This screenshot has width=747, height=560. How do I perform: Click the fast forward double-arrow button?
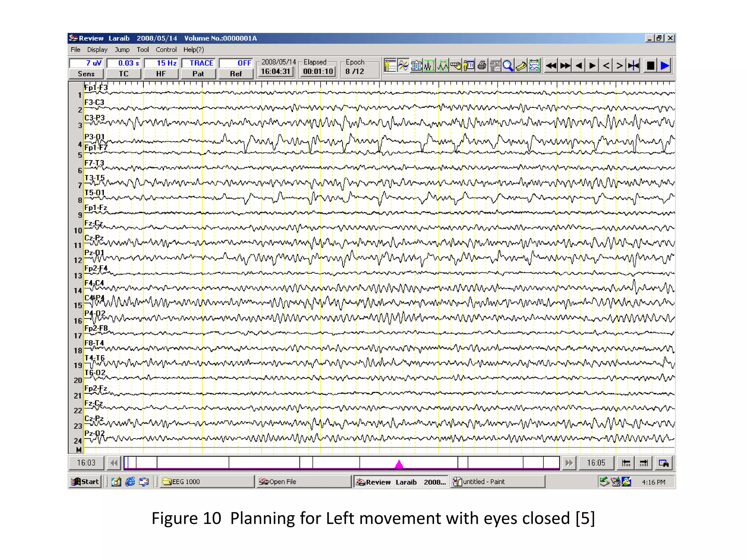[565, 66]
